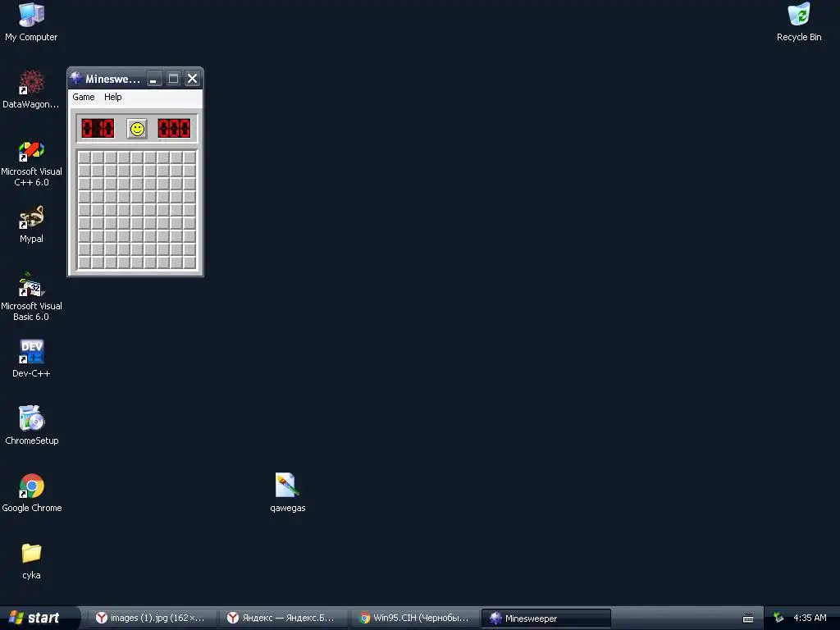Select Microsoft Visual Basic 6.0 icon
The width and height of the screenshot is (840, 630).
(31, 297)
